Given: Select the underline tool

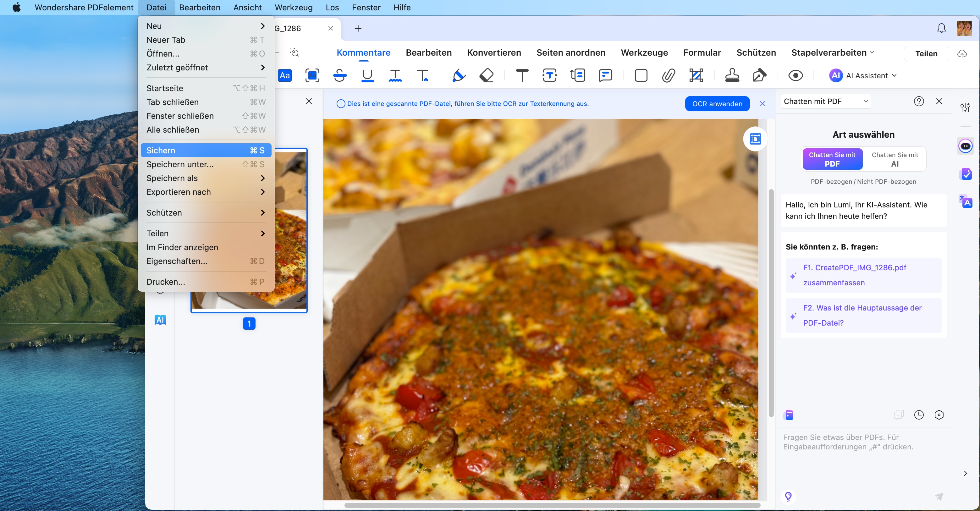Looking at the screenshot, I should [367, 75].
